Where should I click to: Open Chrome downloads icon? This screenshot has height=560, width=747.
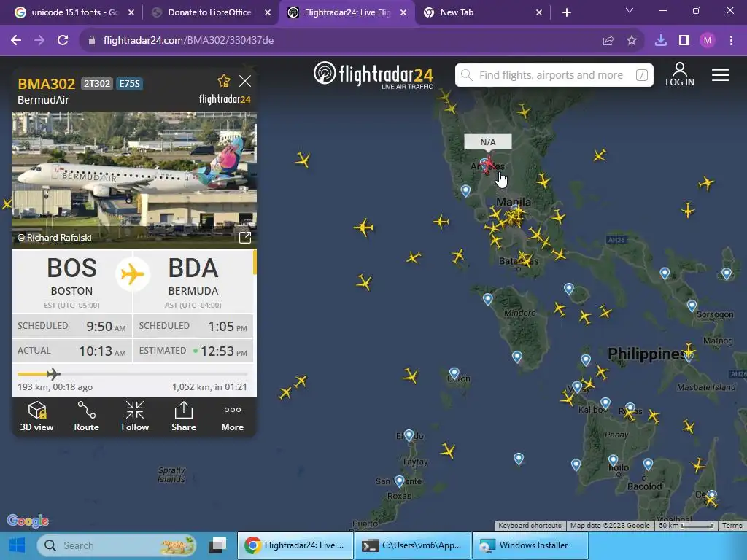pyautogui.click(x=660, y=41)
